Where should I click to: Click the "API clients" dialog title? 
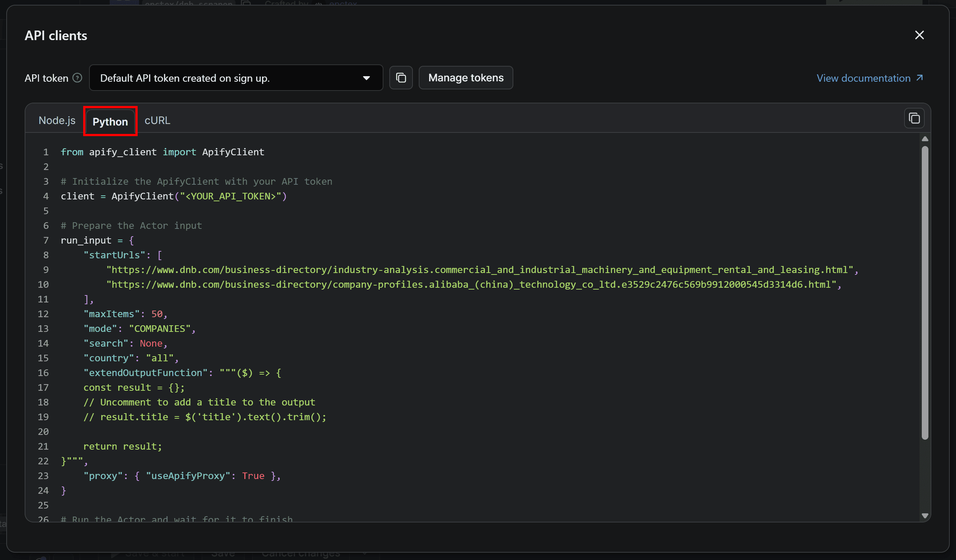[x=56, y=36]
